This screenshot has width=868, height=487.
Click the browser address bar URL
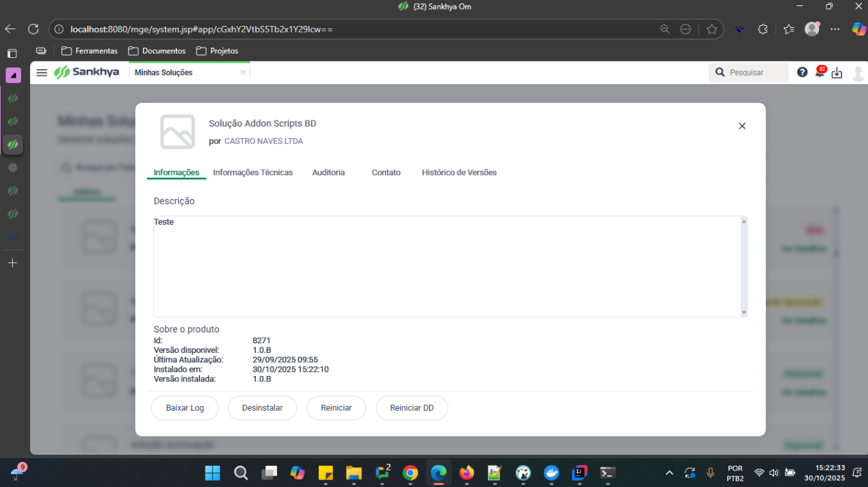[202, 29]
